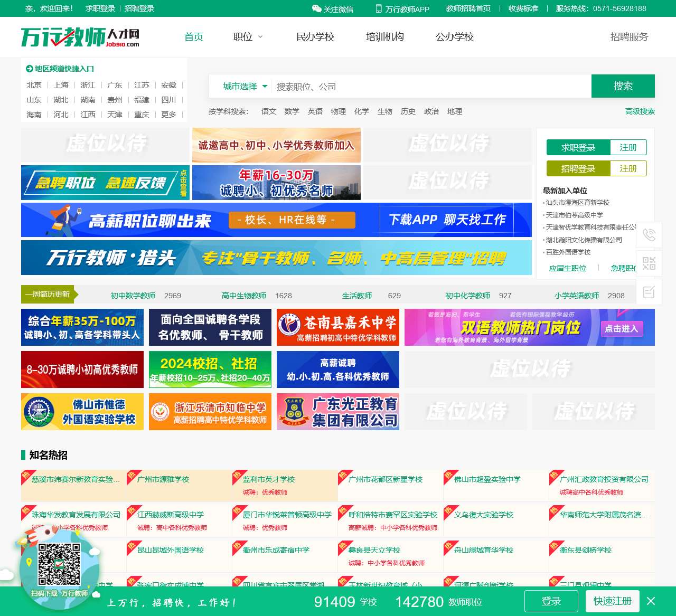Image resolution: width=676 pixels, height=616 pixels.
Task: Show more regions via 更多
Action: tap(168, 115)
